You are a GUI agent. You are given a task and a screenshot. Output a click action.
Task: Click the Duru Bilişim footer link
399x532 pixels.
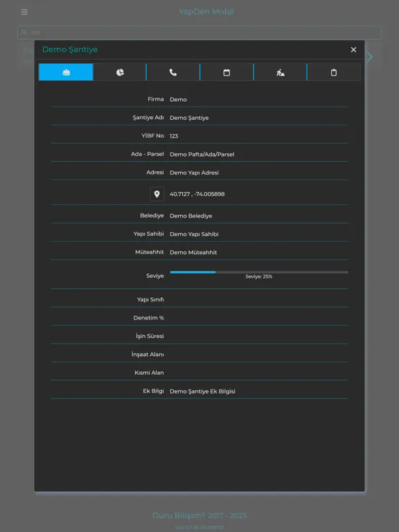tap(199, 515)
